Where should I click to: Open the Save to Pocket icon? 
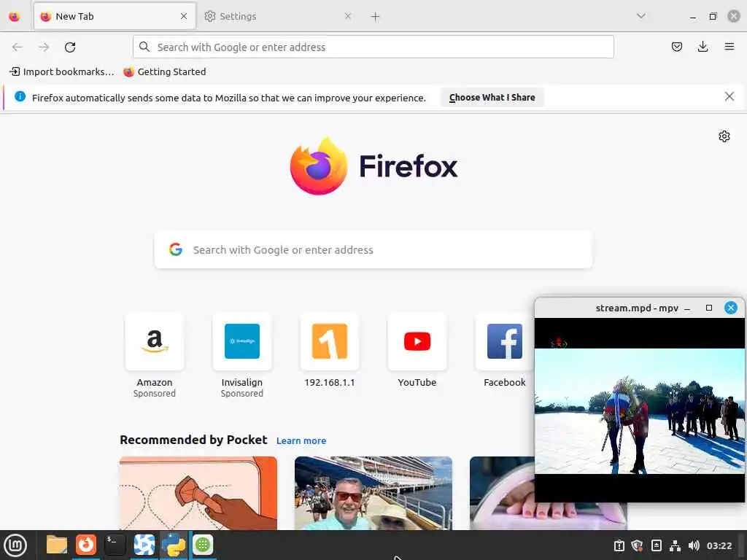(x=676, y=47)
